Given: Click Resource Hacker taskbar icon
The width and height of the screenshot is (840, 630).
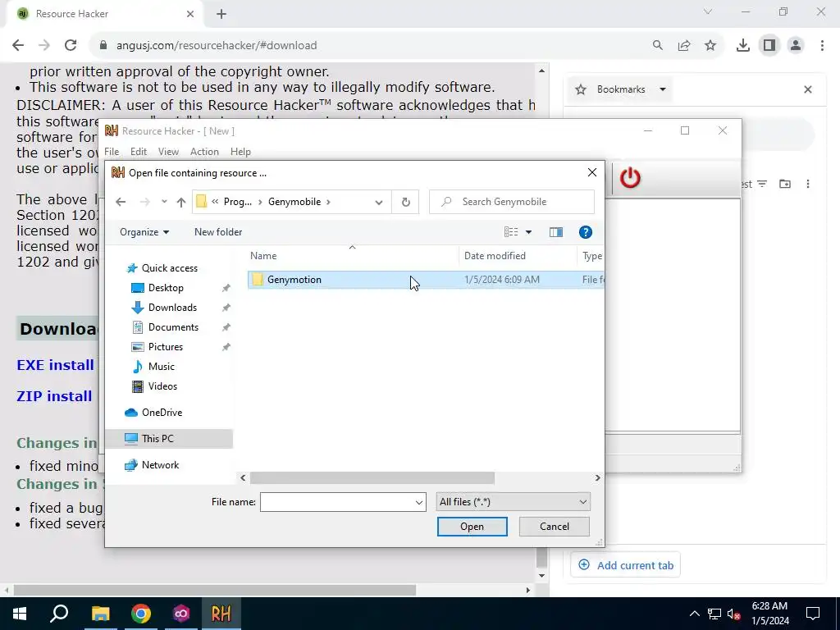Looking at the screenshot, I should 221,614.
